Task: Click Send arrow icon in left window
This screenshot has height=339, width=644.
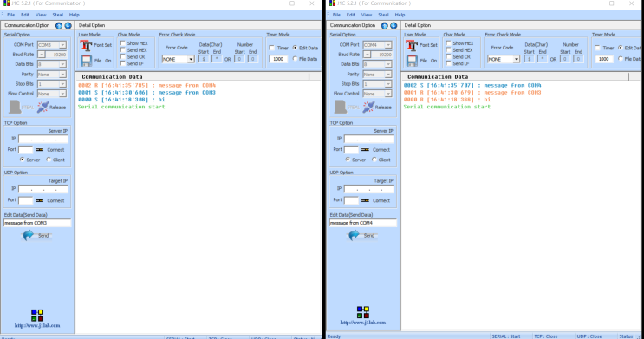Action: [x=29, y=236]
